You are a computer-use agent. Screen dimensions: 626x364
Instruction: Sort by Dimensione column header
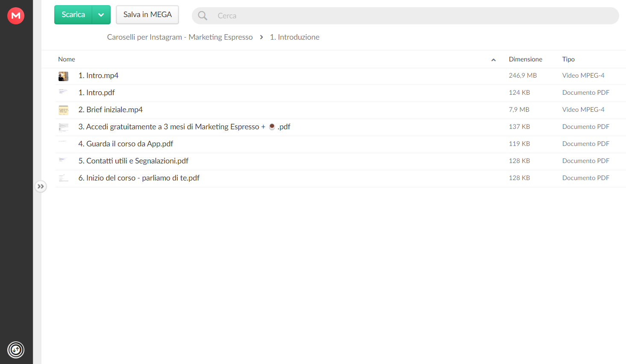526,59
